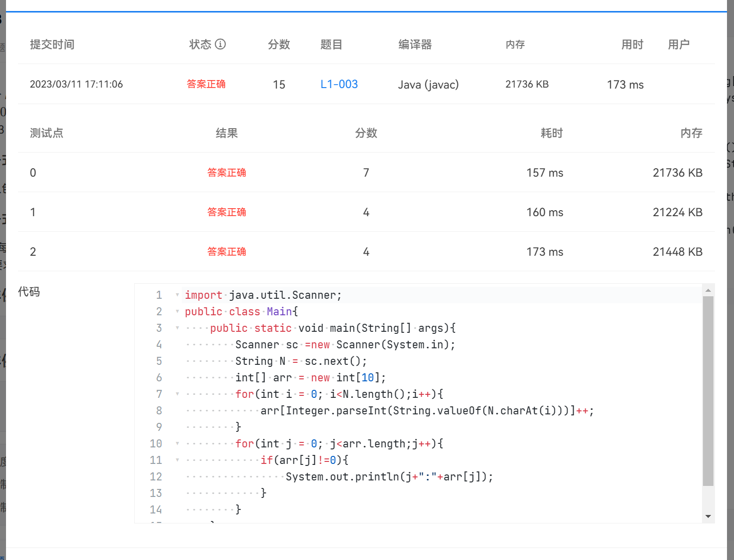Collapse the Main class fold on line 2

pos(177,311)
